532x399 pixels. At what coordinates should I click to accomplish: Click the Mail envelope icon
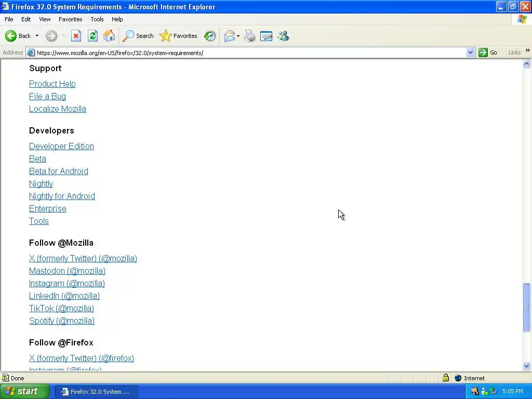[229, 36]
